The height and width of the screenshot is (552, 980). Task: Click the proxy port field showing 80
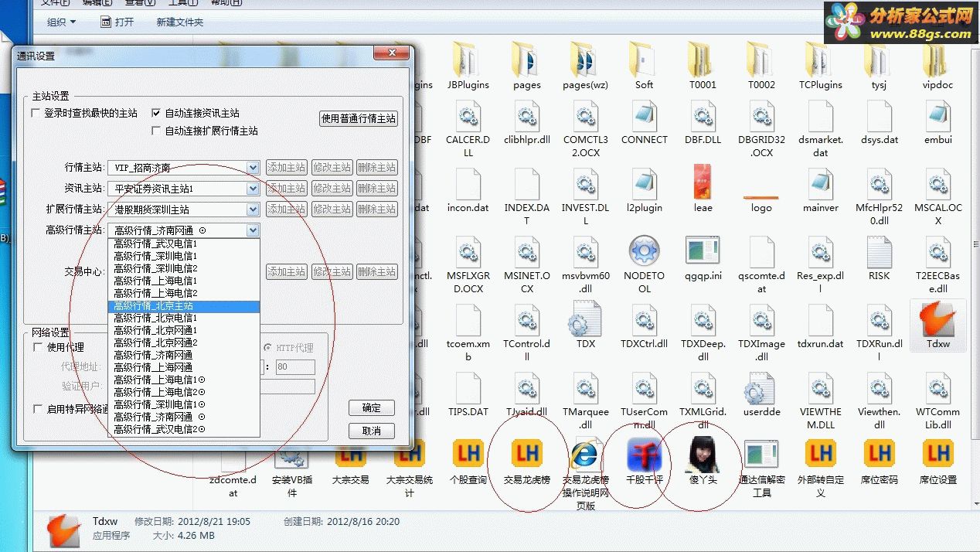click(x=294, y=367)
